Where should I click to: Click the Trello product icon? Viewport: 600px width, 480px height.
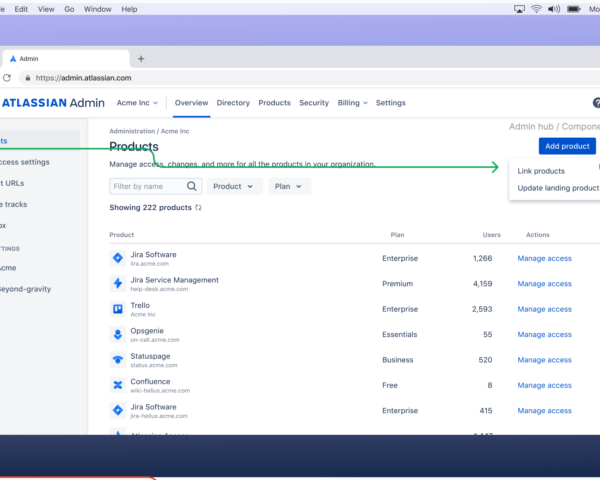pos(117,309)
